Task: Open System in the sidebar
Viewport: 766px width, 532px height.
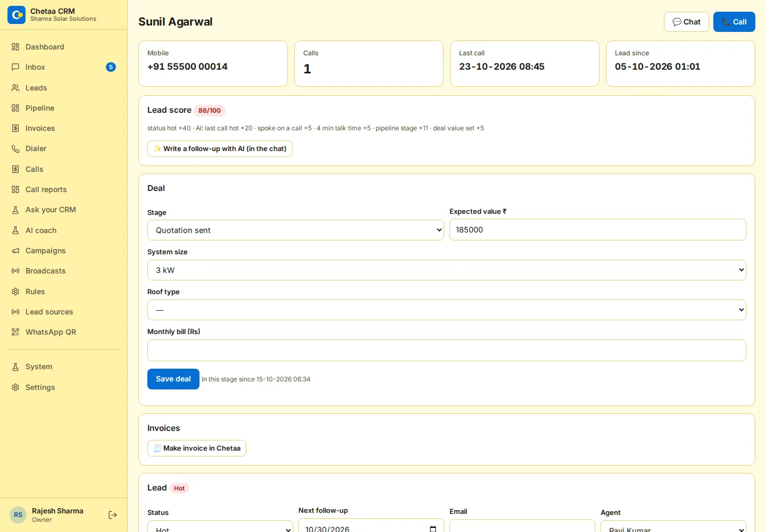Action: (64, 367)
